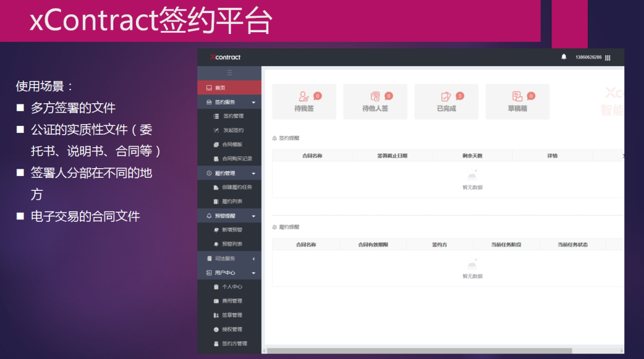644x359 pixels.
Task: Click the 签章管理 icon
Action: pos(216,315)
